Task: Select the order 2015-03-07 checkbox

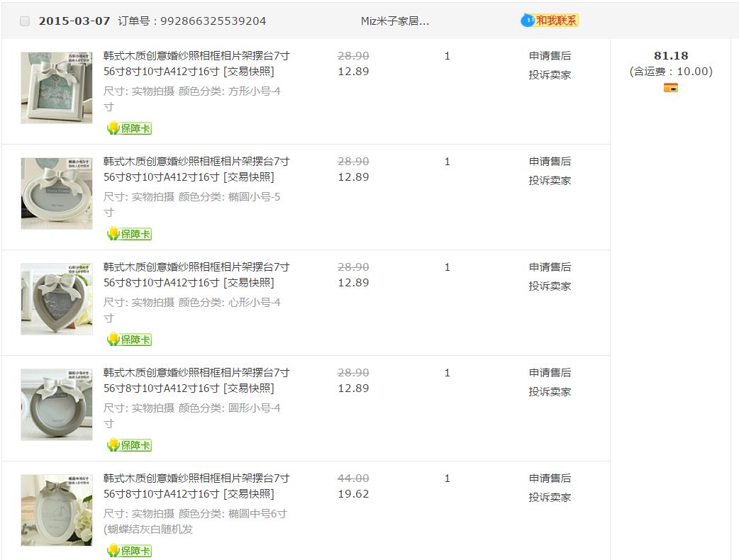Action: [25, 21]
